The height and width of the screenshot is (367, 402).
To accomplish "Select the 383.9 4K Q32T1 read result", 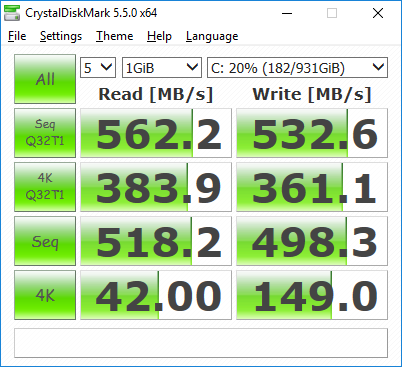I will click(x=156, y=187).
